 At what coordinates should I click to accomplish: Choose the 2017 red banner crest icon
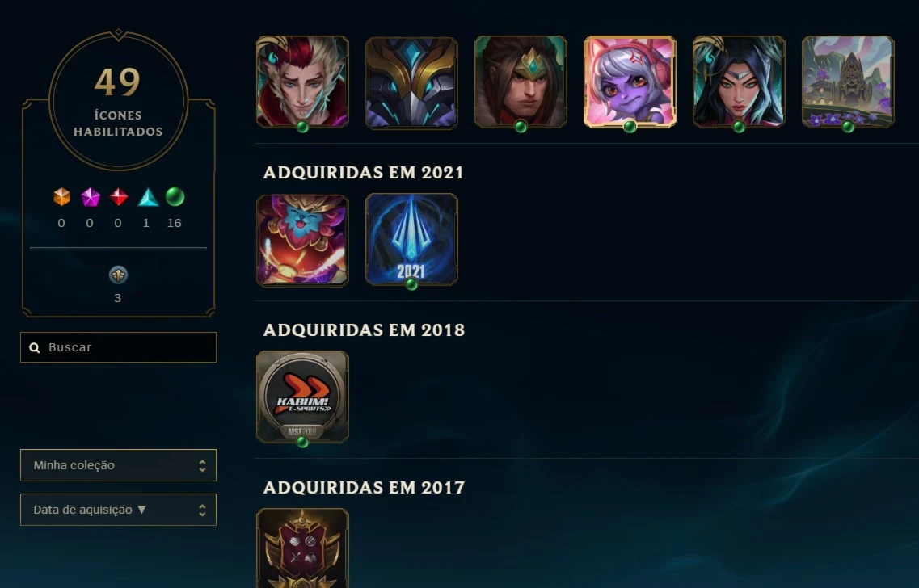coord(302,548)
